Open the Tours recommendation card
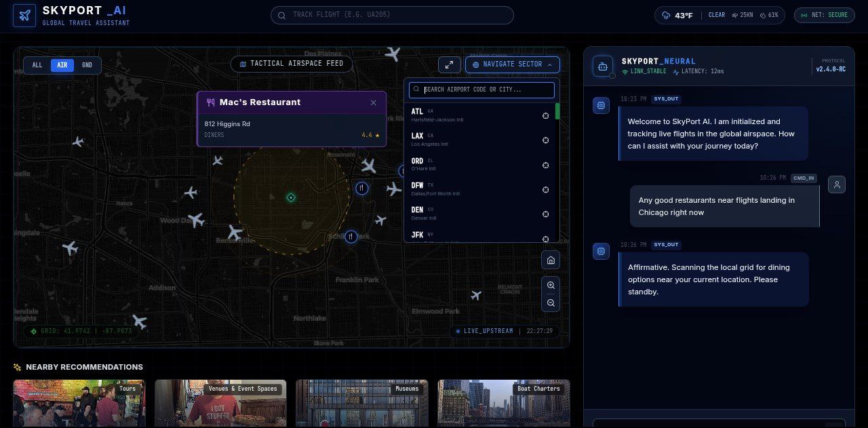 pyautogui.click(x=79, y=404)
